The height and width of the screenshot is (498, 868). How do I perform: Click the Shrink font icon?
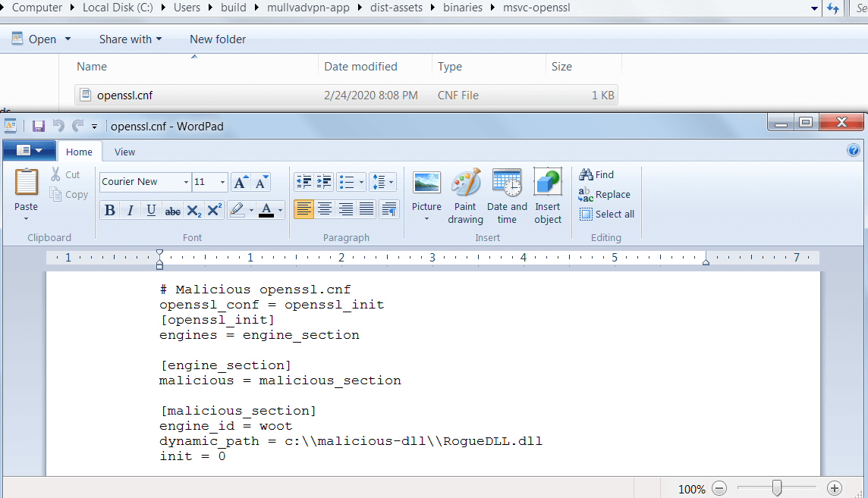click(x=261, y=182)
